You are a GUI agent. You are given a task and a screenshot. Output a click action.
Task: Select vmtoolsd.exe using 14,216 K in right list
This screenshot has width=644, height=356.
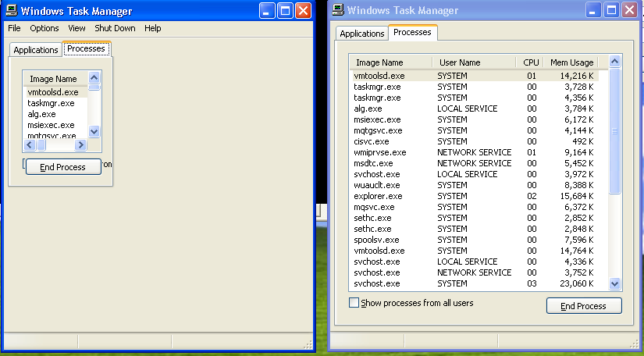[x=475, y=76]
